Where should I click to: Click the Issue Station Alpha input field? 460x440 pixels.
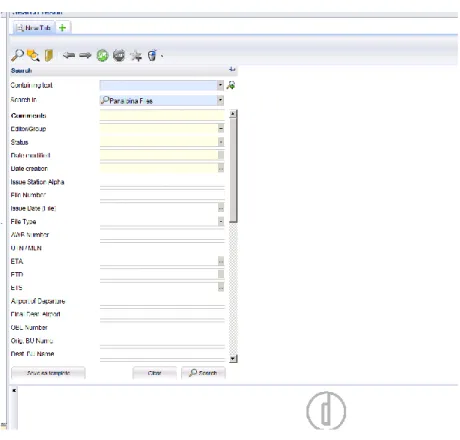point(162,182)
